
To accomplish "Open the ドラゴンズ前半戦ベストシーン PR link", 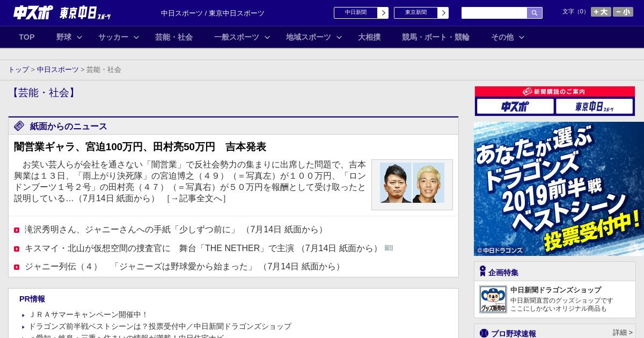I will pyautogui.click(x=160, y=326).
